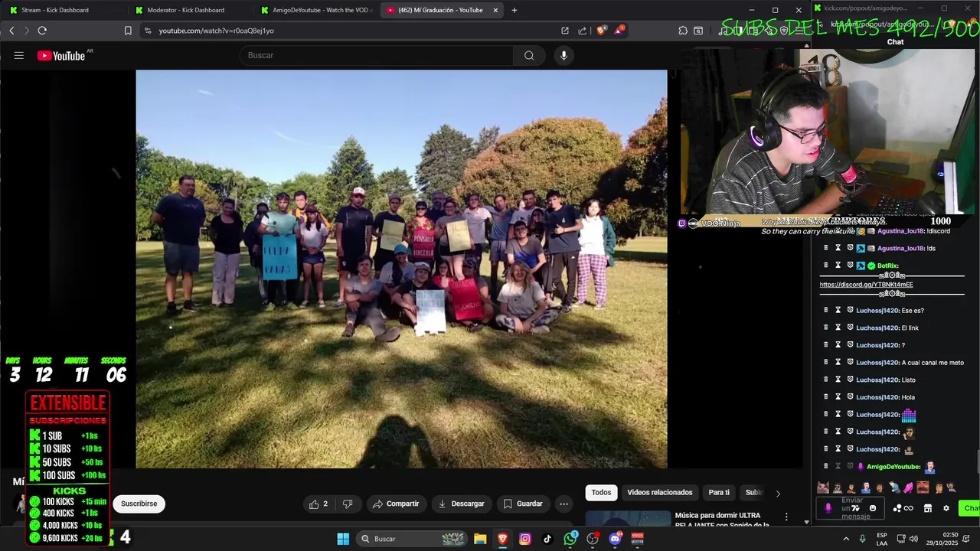Click the purple microphone icon in chat input

[x=828, y=508]
